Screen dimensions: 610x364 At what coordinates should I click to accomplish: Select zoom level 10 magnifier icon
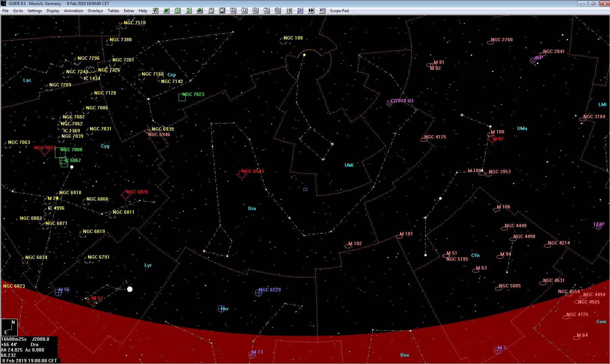[x=278, y=10]
